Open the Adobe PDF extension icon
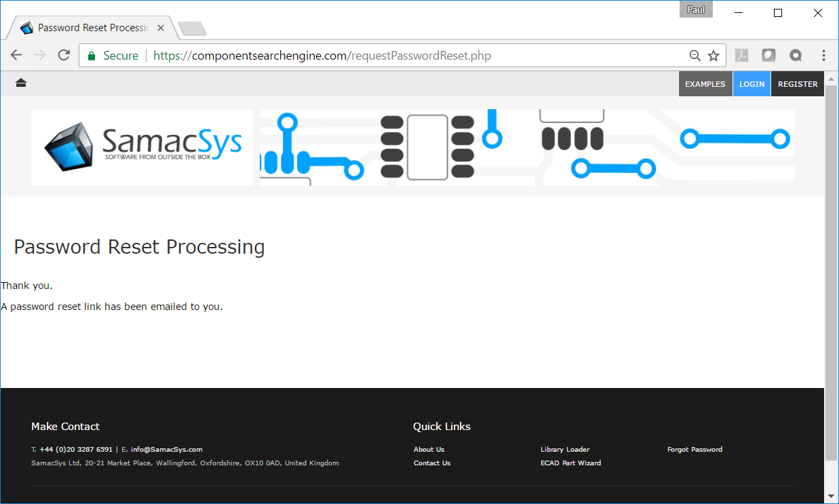This screenshot has height=504, width=839. click(741, 55)
